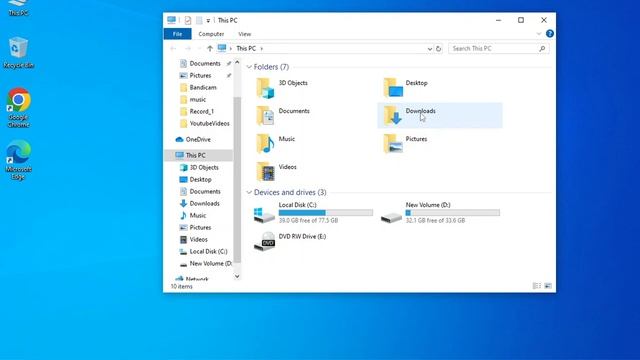640x360 pixels.
Task: Select Documents pinned in Quick access
Action: point(205,64)
